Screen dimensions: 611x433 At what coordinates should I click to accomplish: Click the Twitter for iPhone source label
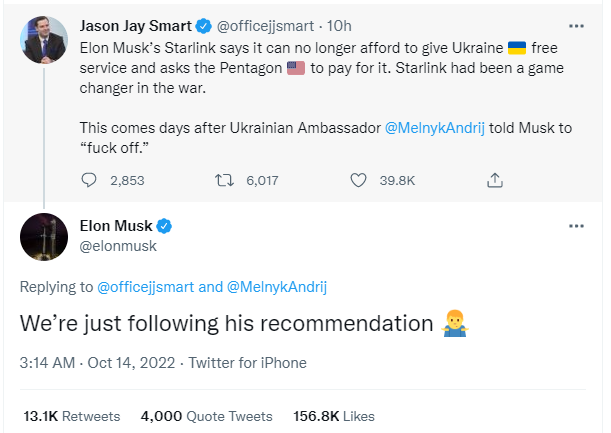click(x=247, y=363)
